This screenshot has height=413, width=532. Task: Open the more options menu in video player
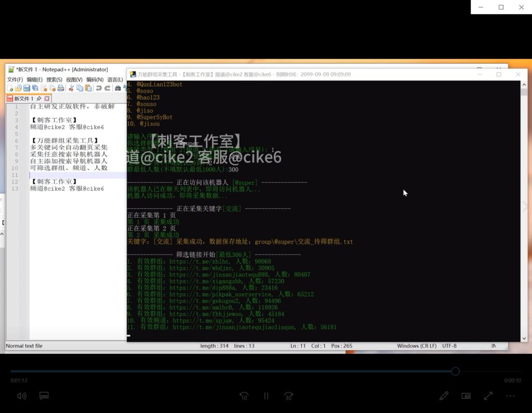(x=510, y=395)
